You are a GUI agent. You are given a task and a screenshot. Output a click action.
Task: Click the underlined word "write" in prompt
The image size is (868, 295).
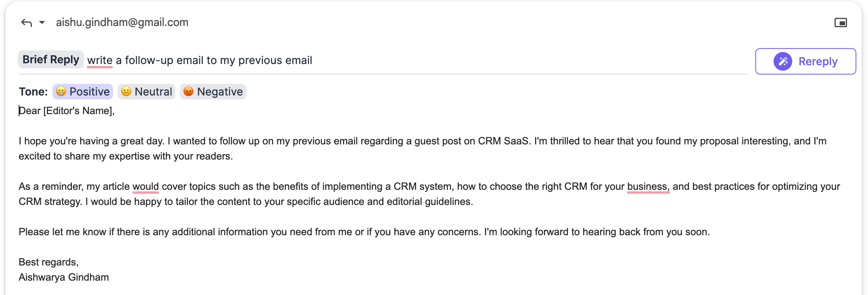pyautogui.click(x=99, y=61)
